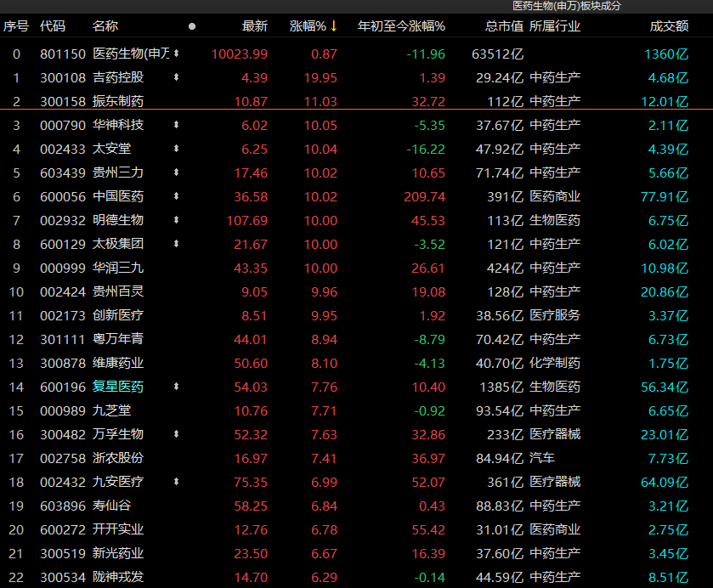
Task: Sort by the 序号 column header
Action: click(x=16, y=26)
